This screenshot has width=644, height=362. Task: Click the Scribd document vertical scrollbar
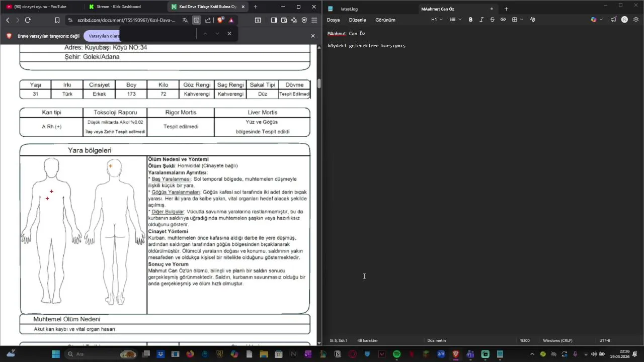click(x=319, y=83)
